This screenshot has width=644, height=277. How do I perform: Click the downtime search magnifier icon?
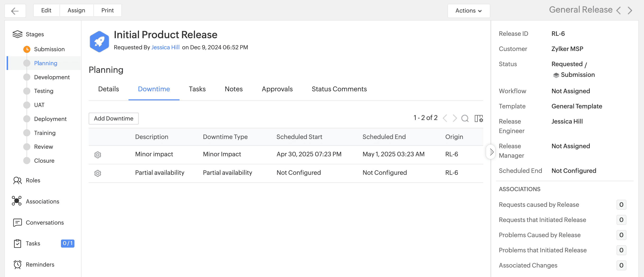click(465, 118)
